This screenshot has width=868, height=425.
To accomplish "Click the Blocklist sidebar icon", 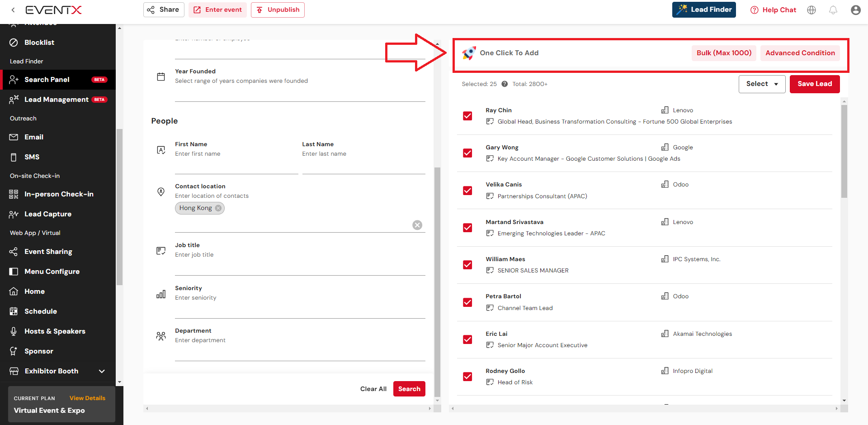I will [14, 43].
